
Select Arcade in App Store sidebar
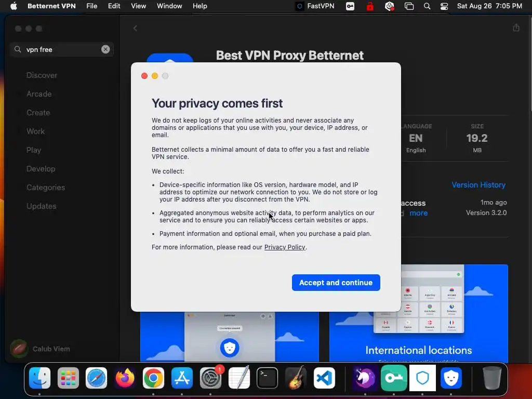point(39,94)
